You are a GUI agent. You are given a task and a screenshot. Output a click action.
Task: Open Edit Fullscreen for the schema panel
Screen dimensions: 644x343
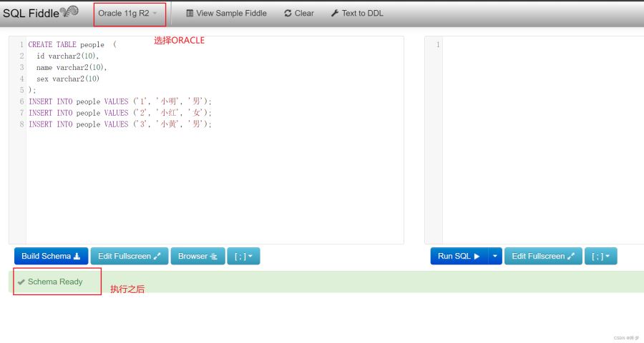129,256
